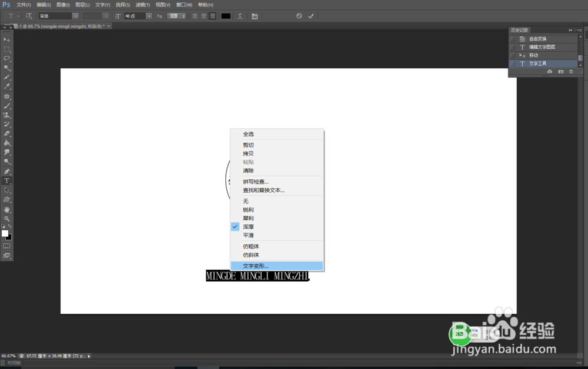Open the font family dropdown 宋体

click(75, 16)
